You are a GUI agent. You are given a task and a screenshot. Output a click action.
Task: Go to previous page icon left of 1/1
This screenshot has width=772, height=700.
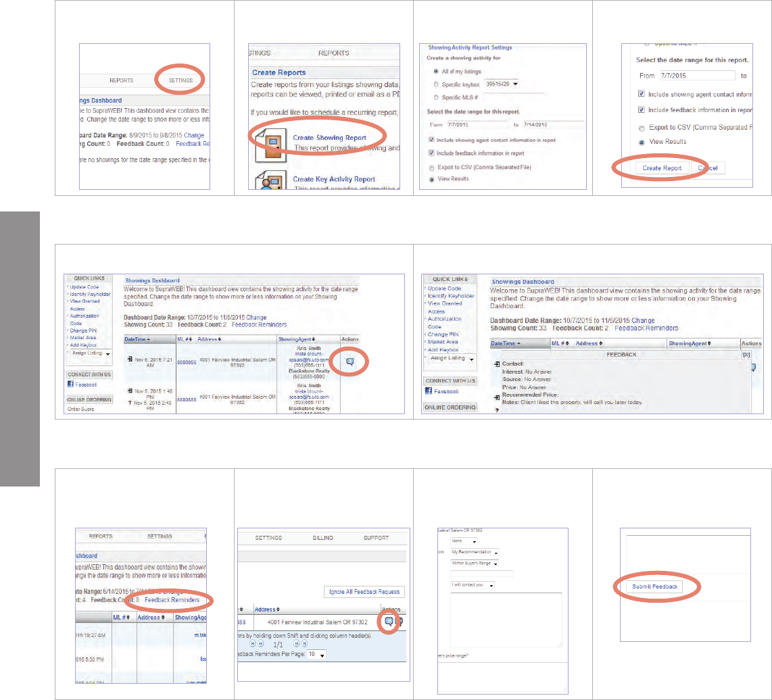point(261,643)
